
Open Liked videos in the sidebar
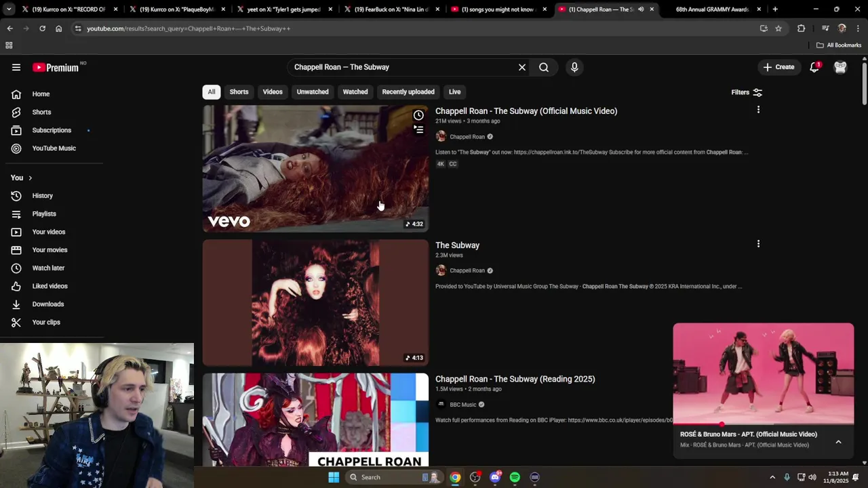[x=50, y=286]
